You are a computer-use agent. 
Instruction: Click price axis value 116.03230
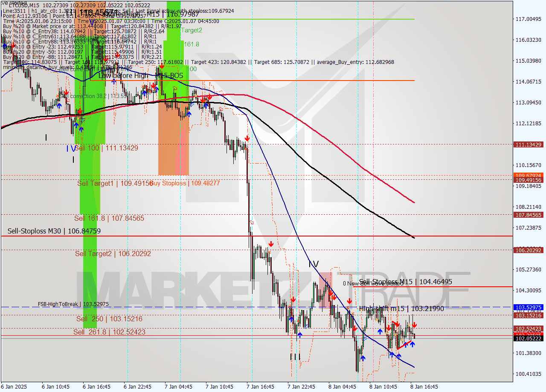528,40
